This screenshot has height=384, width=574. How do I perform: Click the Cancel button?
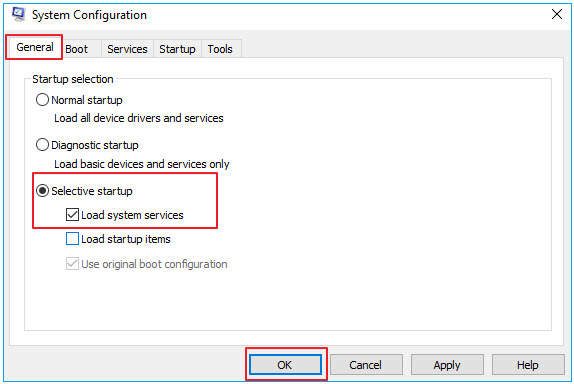pos(366,365)
